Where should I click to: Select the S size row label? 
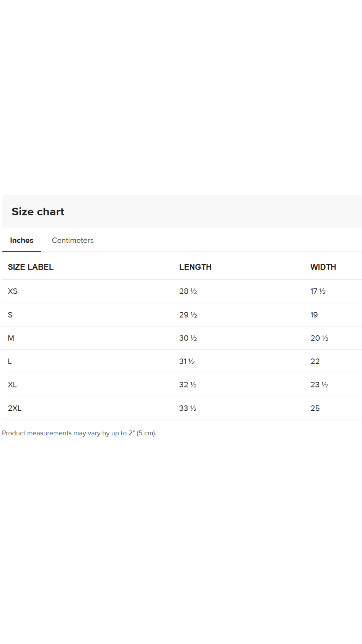pyautogui.click(x=10, y=315)
